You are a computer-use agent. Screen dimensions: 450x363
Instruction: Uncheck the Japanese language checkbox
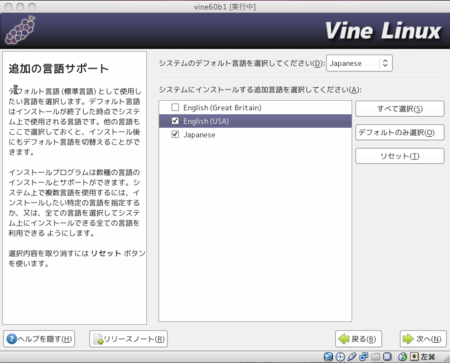pyautogui.click(x=175, y=134)
